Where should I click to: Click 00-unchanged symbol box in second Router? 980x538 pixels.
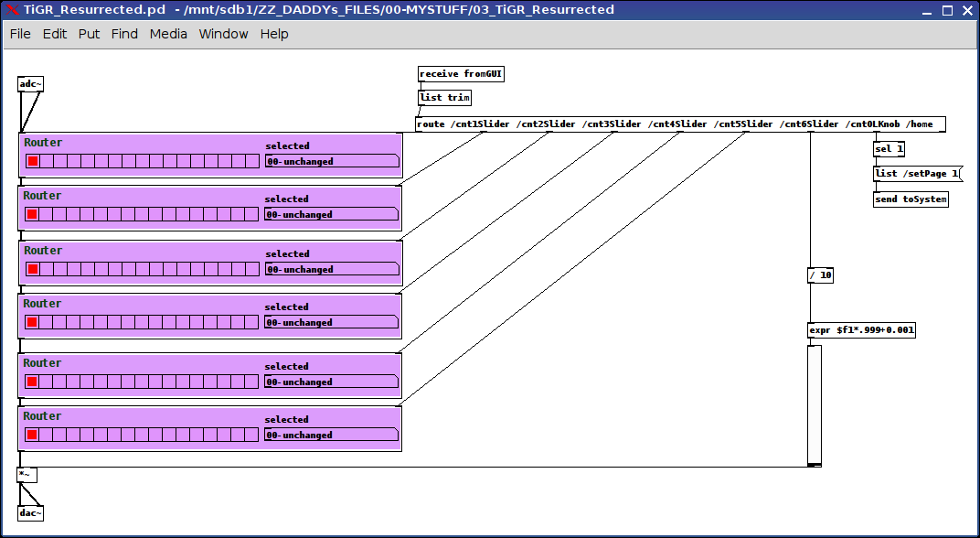[x=331, y=215]
